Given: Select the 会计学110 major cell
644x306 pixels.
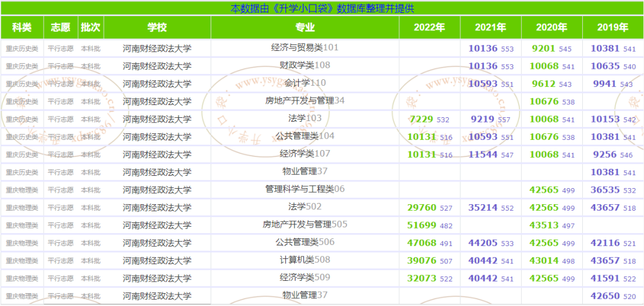Looking at the screenshot, I should point(305,83).
